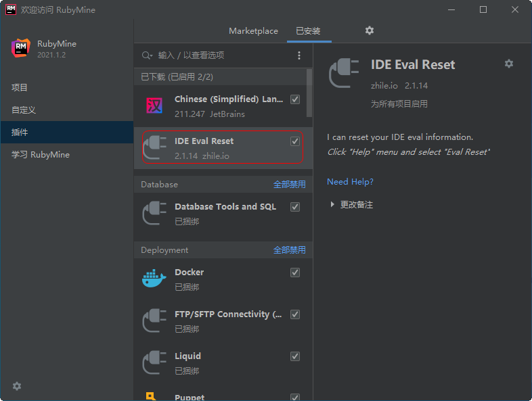Open 项目 in the sidebar
The image size is (532, 401).
[x=67, y=87]
